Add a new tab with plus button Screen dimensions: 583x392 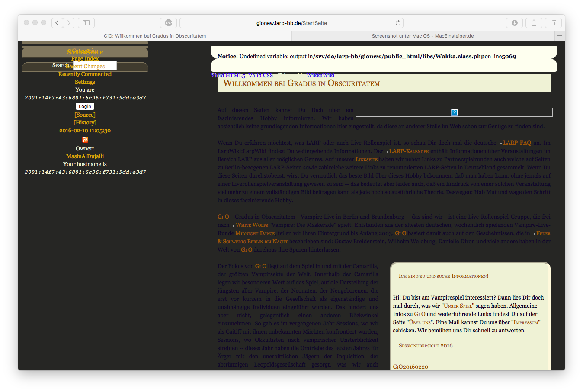click(560, 36)
